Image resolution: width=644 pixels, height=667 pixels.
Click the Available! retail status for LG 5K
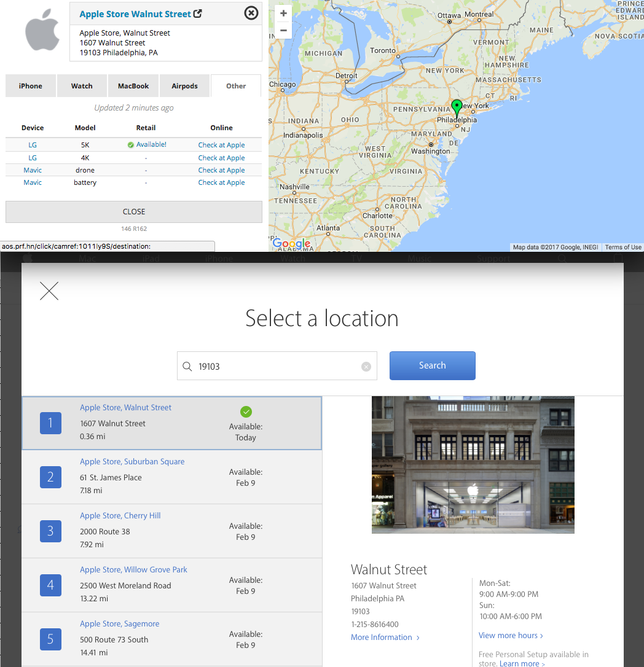click(x=151, y=144)
